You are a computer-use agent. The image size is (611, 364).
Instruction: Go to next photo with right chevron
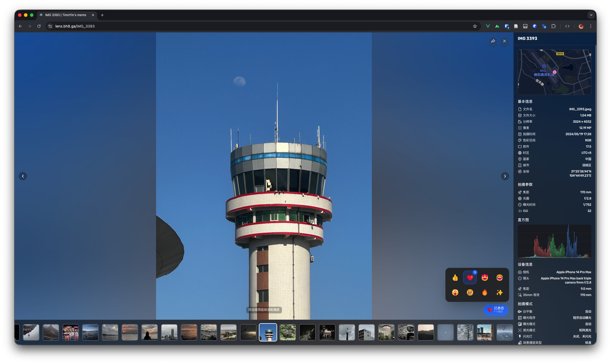click(x=505, y=176)
